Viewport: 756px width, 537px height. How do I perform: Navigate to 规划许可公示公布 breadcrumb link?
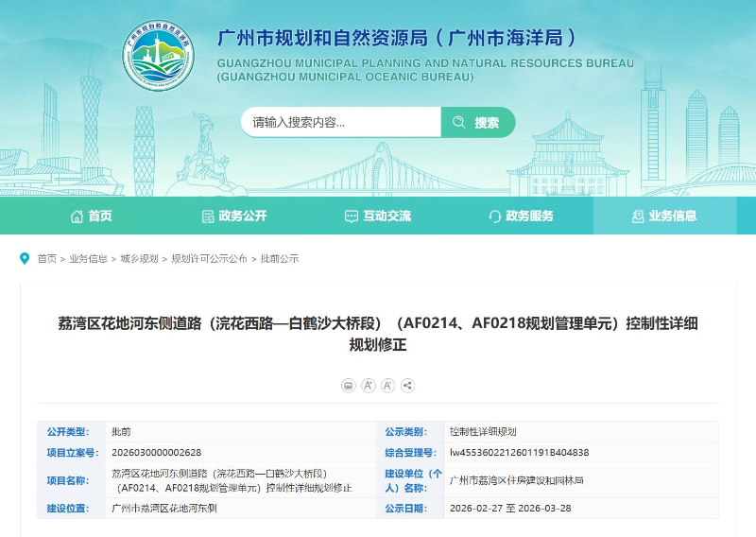click(x=209, y=259)
